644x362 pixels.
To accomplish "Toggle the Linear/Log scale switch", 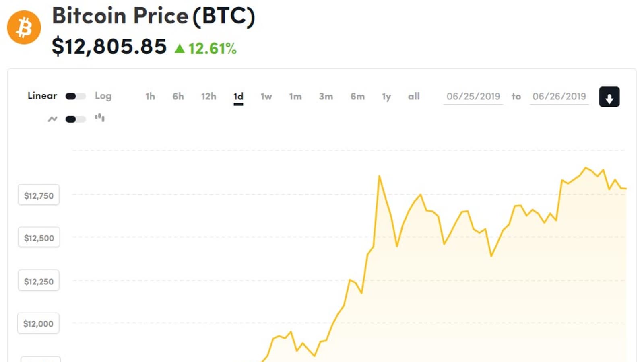I will (x=75, y=96).
